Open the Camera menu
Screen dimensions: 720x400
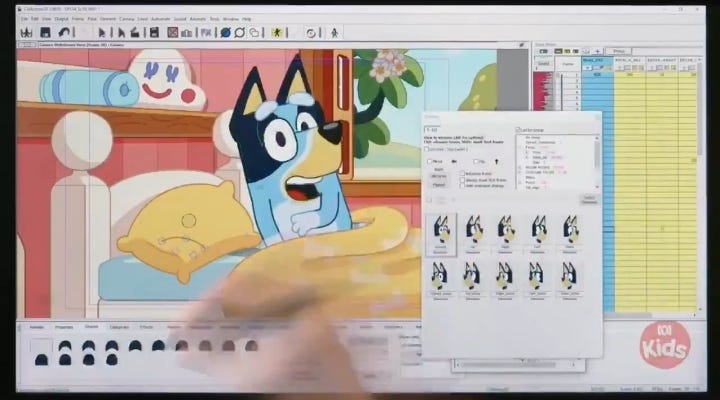coord(126,19)
